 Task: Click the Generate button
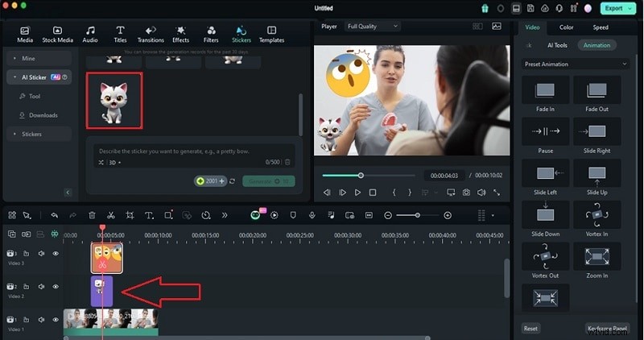pyautogui.click(x=269, y=181)
